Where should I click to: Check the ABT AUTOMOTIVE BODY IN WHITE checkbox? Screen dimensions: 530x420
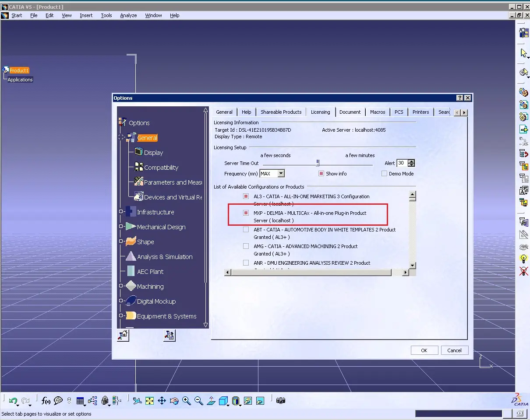point(246,230)
